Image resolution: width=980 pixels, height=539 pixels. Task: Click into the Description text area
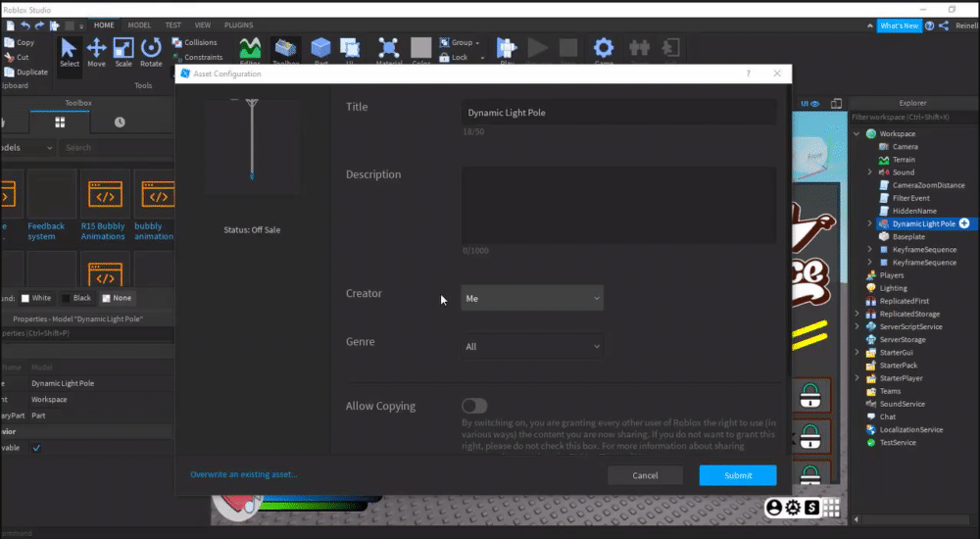click(618, 205)
